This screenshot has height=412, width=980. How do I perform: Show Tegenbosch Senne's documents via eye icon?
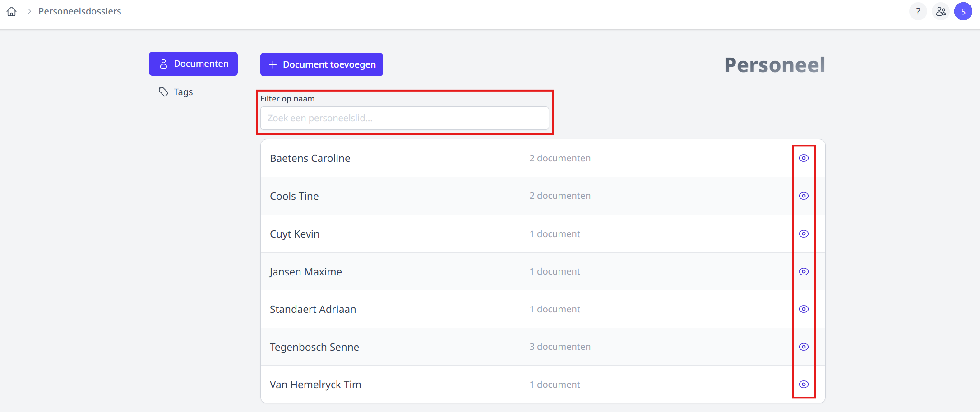pyautogui.click(x=804, y=347)
